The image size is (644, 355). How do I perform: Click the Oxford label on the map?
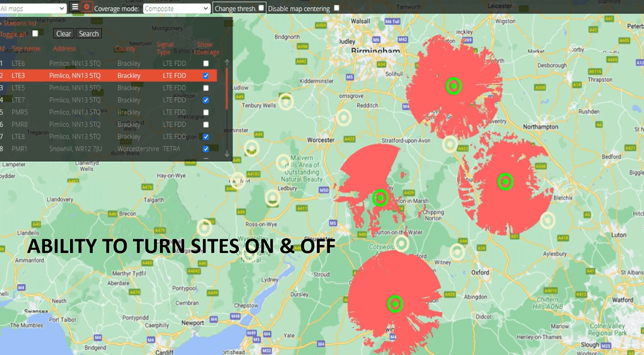point(480,272)
